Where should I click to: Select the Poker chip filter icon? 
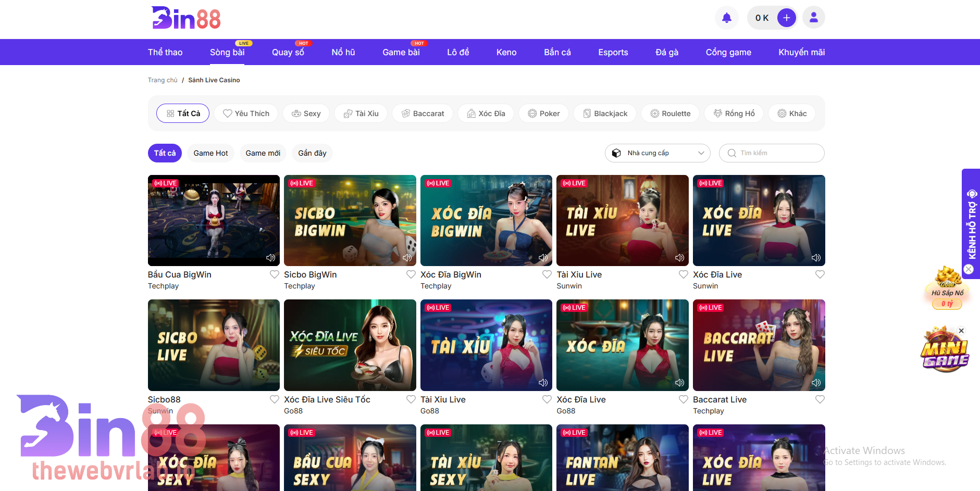532,113
